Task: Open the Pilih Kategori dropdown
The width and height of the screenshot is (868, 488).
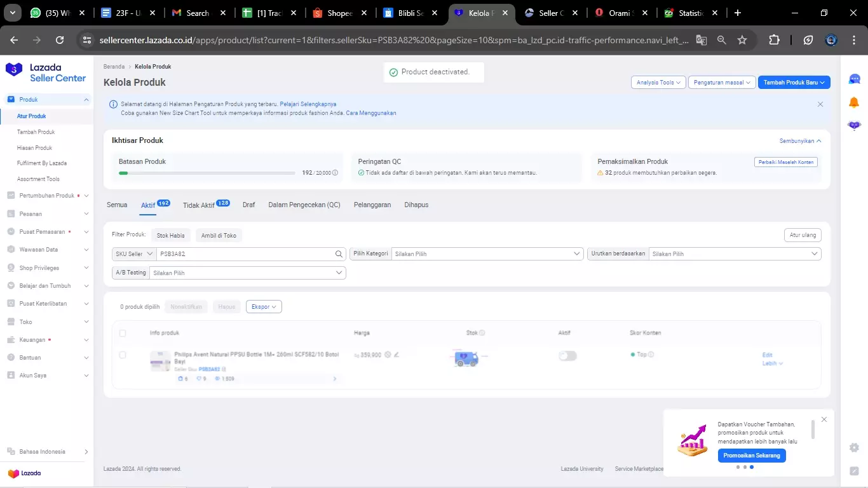Action: coord(486,254)
